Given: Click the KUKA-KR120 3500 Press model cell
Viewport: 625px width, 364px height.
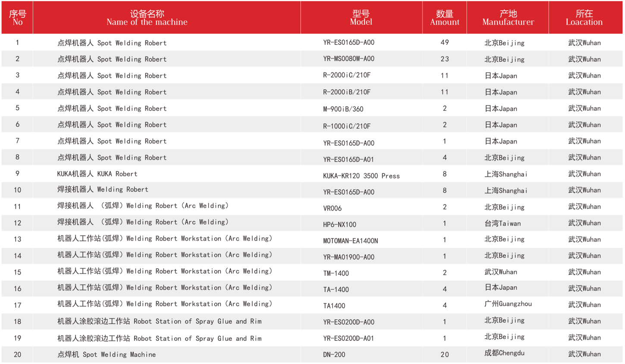Looking at the screenshot, I should pos(361,176).
